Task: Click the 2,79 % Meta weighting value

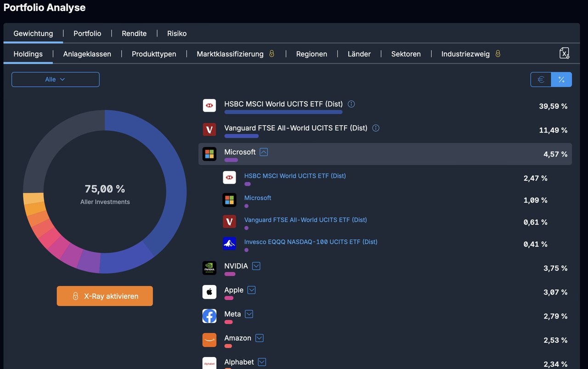Action: click(x=555, y=316)
